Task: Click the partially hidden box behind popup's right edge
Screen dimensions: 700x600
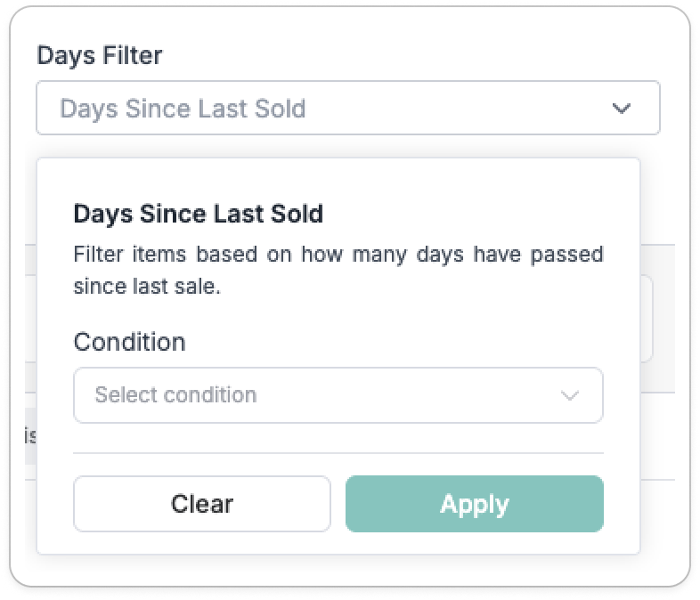Action: click(x=647, y=319)
